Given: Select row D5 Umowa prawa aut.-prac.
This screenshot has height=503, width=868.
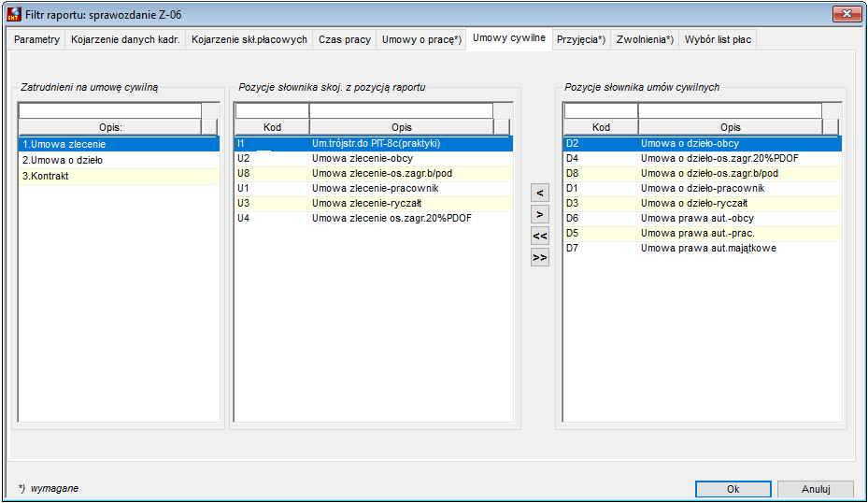Looking at the screenshot, I should click(x=703, y=233).
